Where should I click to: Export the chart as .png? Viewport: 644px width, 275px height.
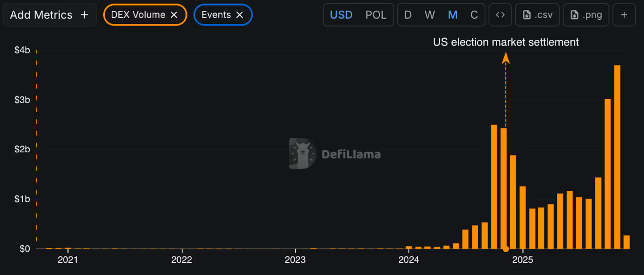pyautogui.click(x=586, y=15)
